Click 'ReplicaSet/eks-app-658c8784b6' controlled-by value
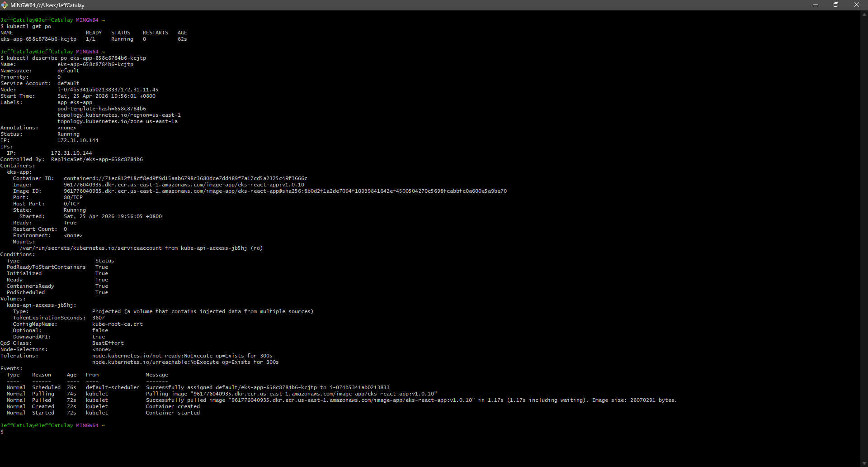 [x=97, y=159]
